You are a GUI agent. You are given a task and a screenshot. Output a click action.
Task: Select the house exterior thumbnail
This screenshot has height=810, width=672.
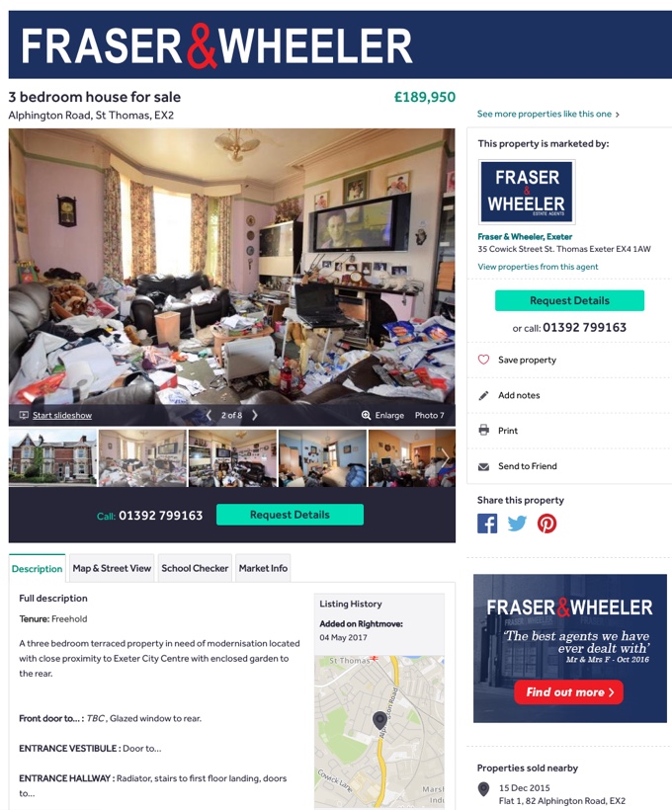pos(52,458)
